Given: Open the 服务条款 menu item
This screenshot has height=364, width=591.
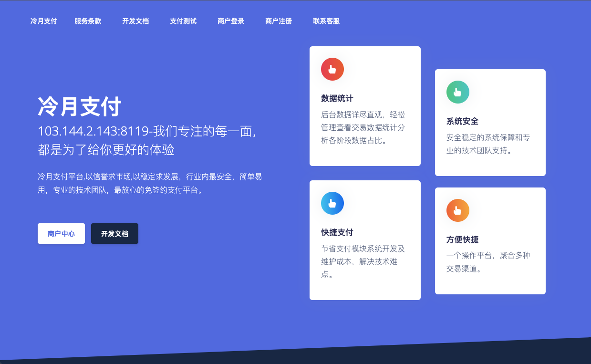Looking at the screenshot, I should click(88, 21).
